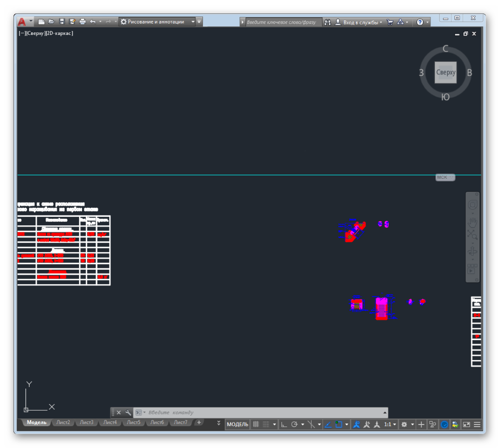Screen dimensions: 500x448
Task: Click the Zoom Extents tool on navigation bar
Action: (x=472, y=235)
